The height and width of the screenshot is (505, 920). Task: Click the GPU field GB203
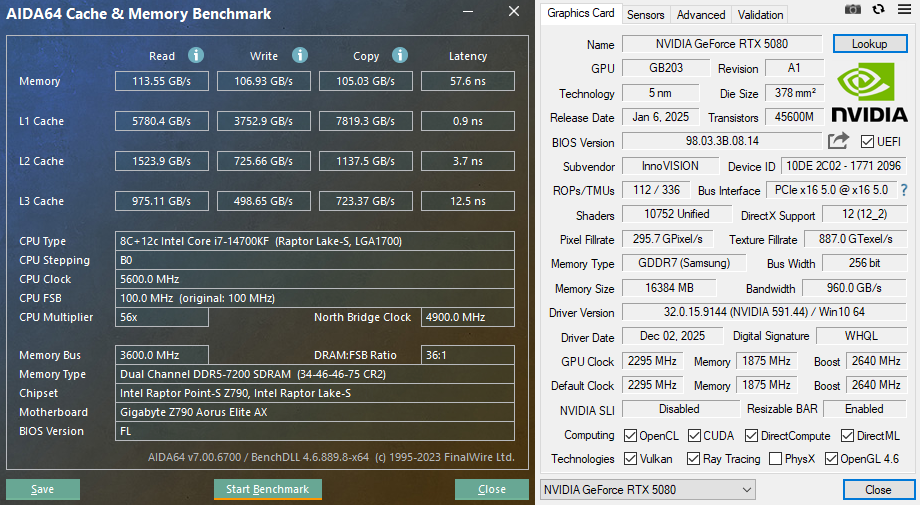pos(666,68)
